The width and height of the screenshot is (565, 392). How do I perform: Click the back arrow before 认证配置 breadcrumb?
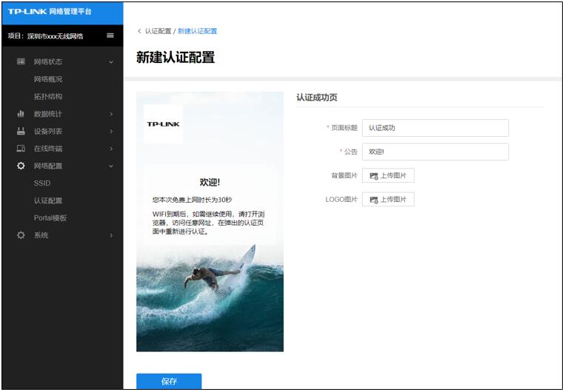pos(139,31)
